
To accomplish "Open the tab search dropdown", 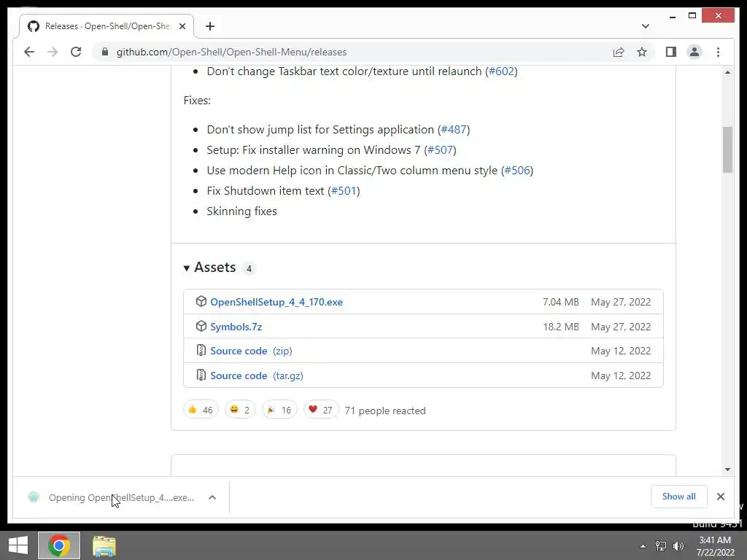I will point(645,26).
